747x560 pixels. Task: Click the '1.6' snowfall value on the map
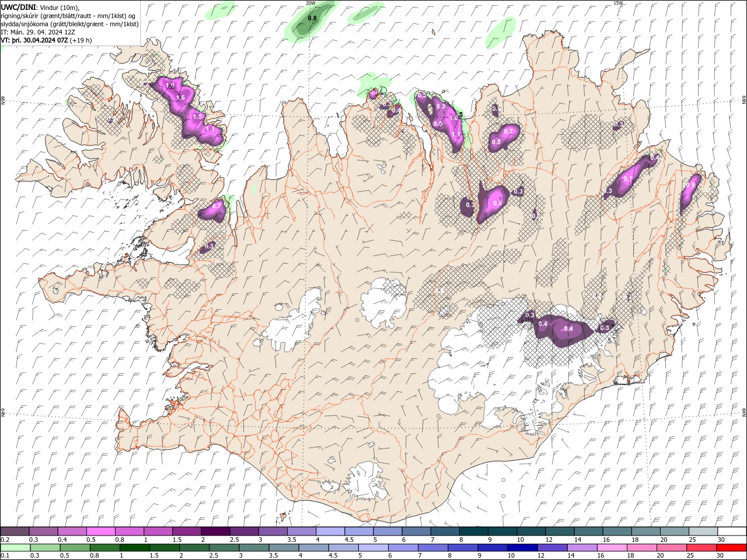[180, 97]
